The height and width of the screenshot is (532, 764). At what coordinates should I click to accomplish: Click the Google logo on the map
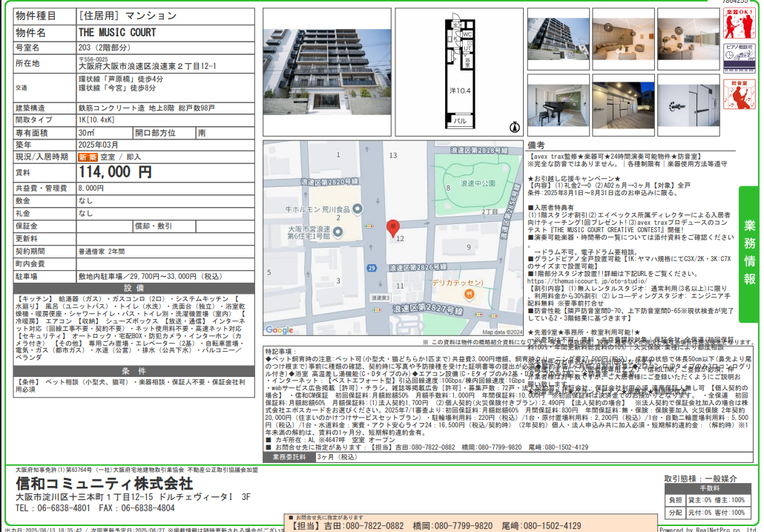click(279, 330)
